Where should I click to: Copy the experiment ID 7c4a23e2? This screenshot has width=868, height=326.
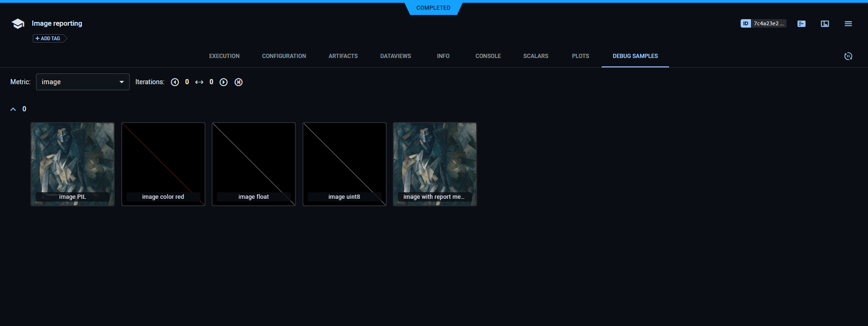763,23
